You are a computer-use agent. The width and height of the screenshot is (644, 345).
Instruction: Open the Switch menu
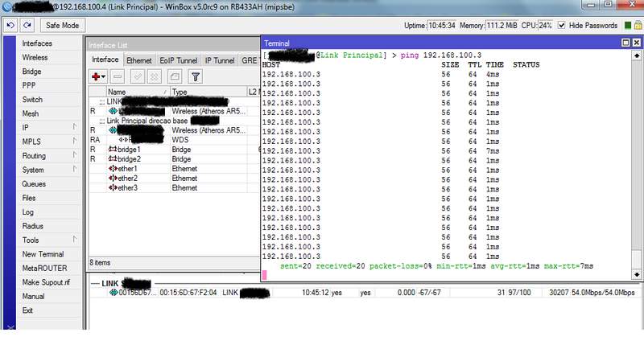32,99
